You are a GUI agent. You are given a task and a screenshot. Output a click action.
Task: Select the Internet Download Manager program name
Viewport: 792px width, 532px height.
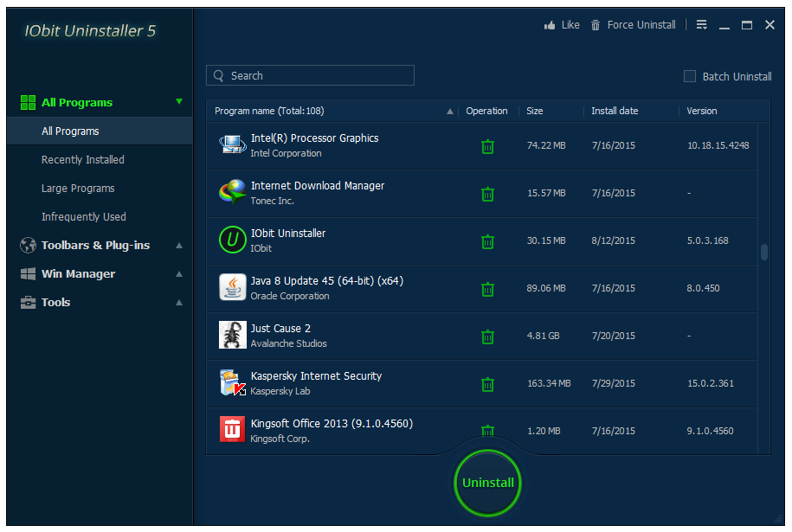point(317,186)
